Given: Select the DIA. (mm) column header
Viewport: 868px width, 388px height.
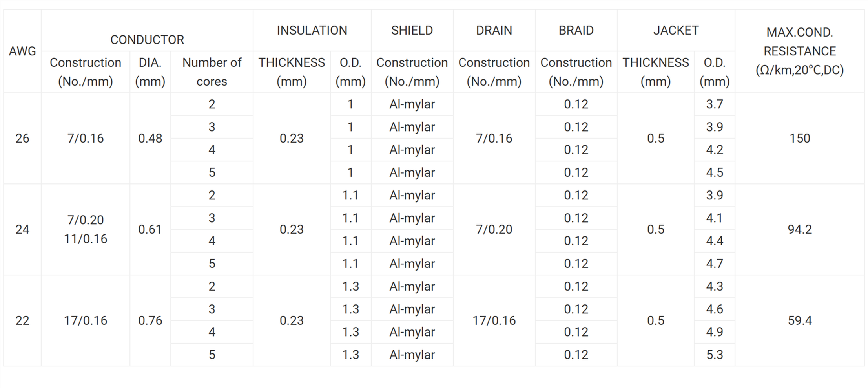Looking at the screenshot, I should click(150, 72).
